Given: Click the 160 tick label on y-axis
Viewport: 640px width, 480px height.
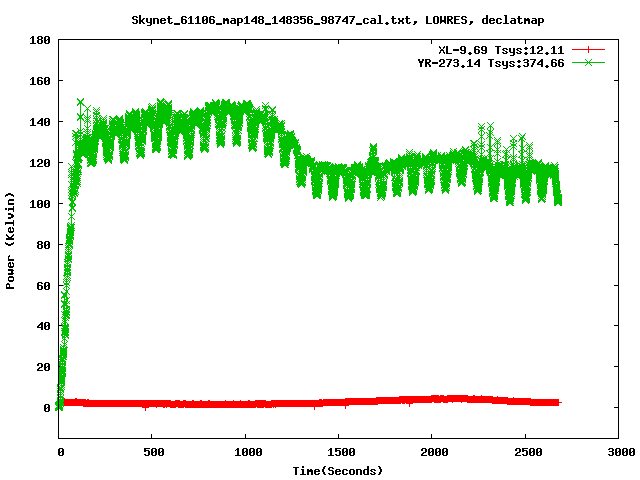Looking at the screenshot, I should click(x=41, y=81).
